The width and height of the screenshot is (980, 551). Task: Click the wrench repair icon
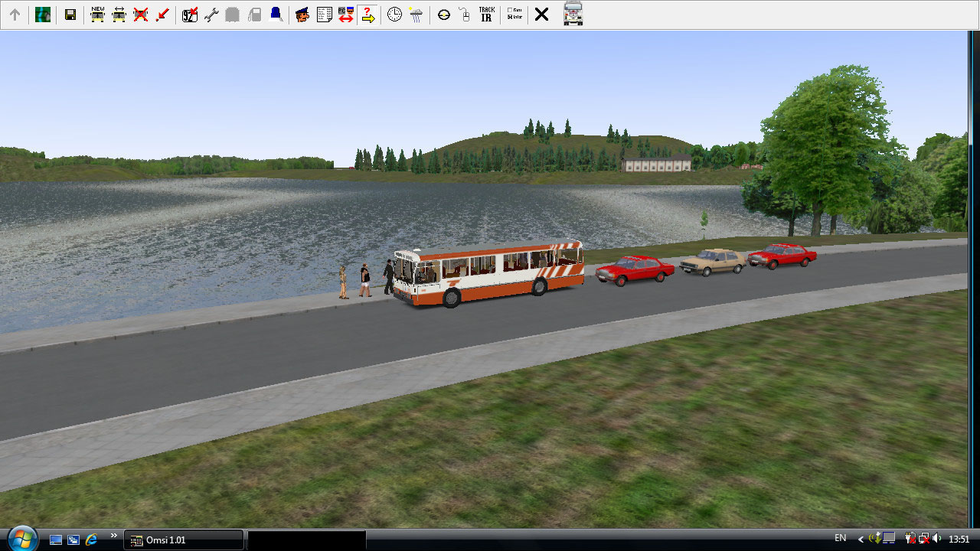point(211,15)
